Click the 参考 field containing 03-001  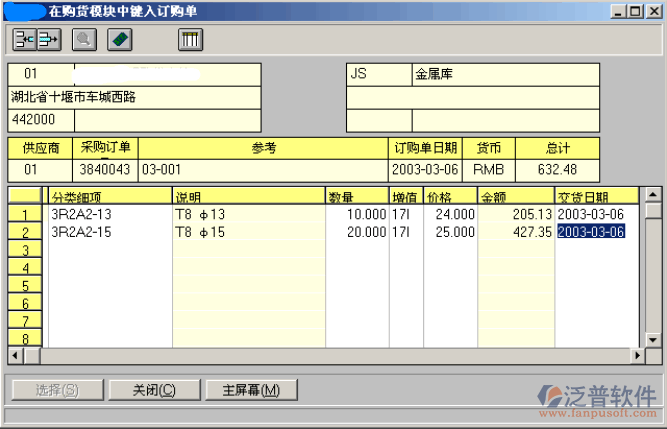click(263, 170)
